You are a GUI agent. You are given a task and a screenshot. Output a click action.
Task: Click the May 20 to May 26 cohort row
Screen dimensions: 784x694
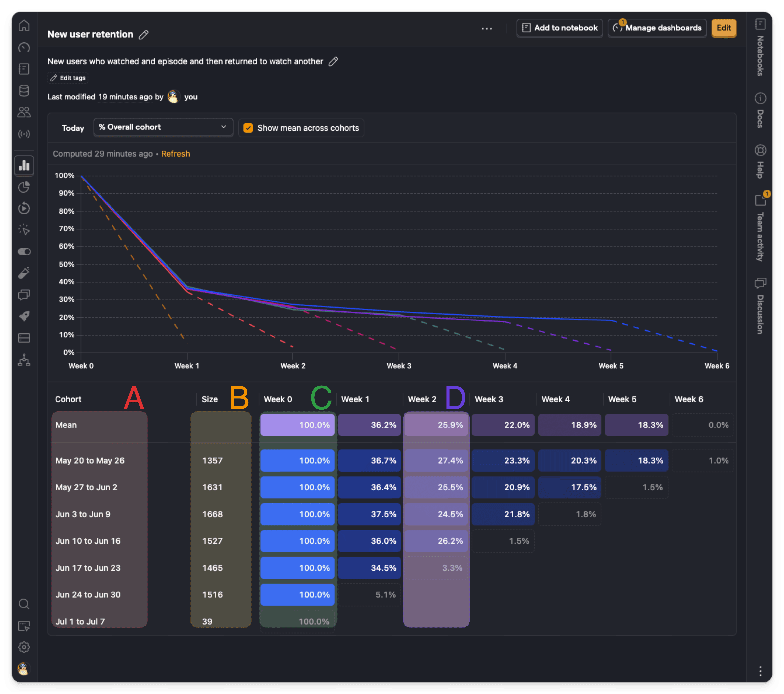(x=392, y=461)
